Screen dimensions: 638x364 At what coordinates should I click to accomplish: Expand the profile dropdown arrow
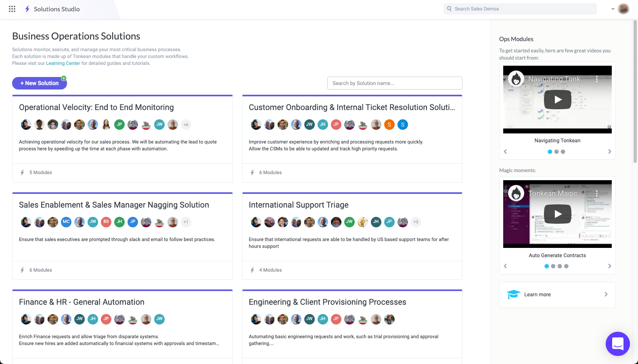tap(613, 9)
